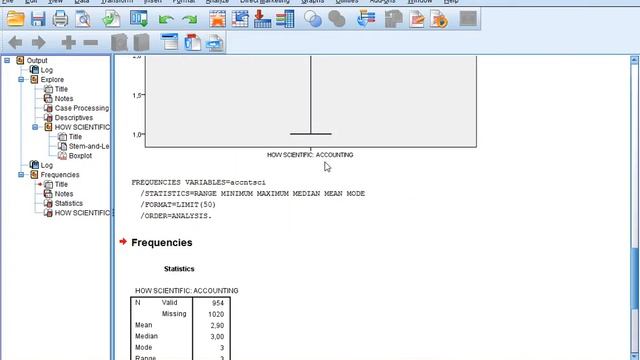Select Descriptives item in outline
This screenshot has width=640, height=360.
[x=73, y=118]
